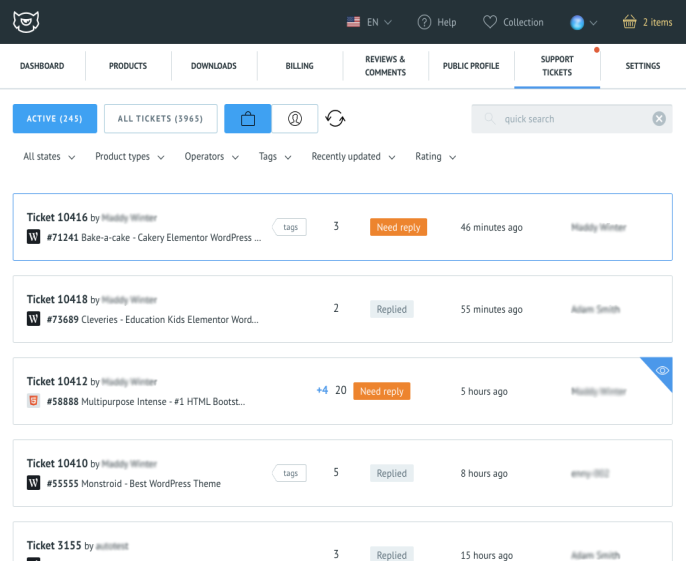Click HTML5 icon on Multipurpose Intense ticket

tap(34, 401)
